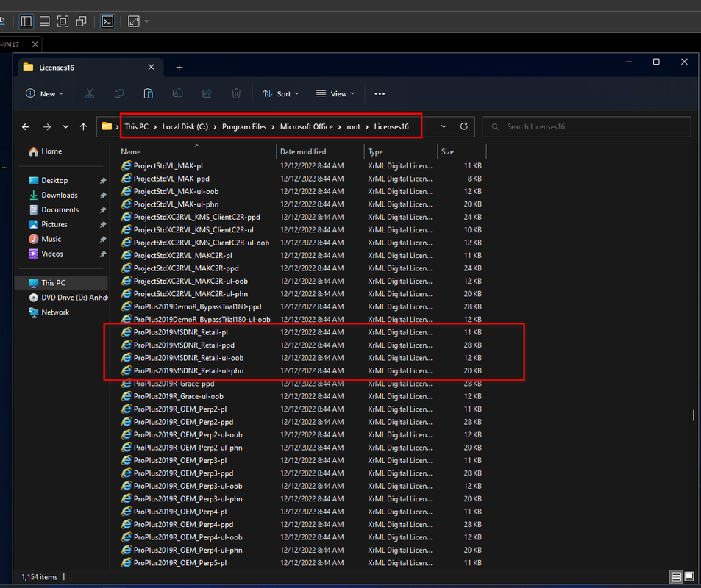This screenshot has height=588, width=701.
Task: Sort by Type column header
Action: point(401,152)
